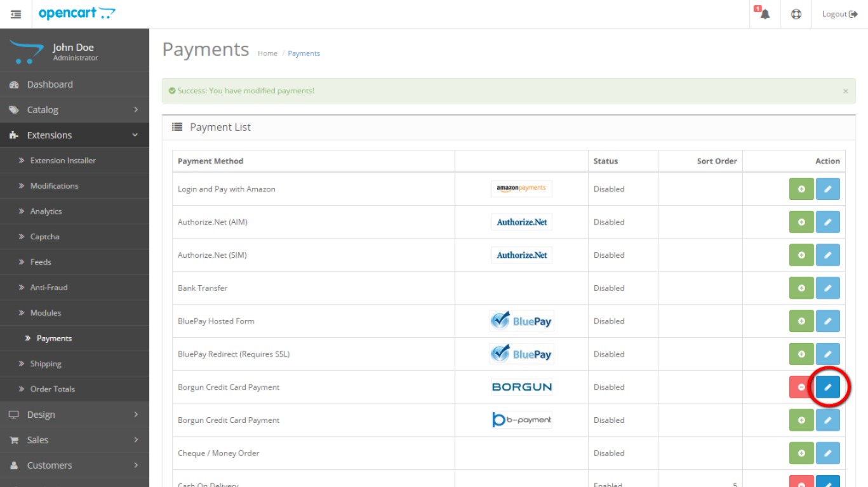Edit Authorize.Net (AIM) payment

click(827, 222)
